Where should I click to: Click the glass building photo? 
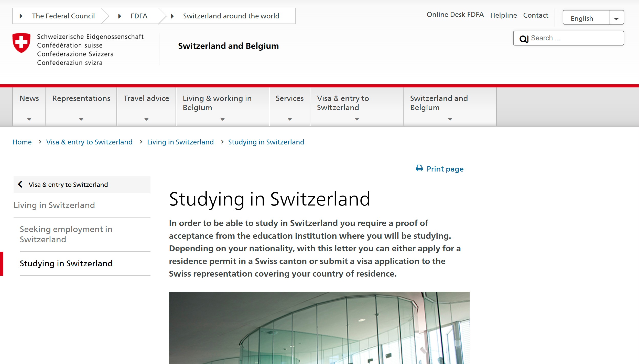[319, 328]
